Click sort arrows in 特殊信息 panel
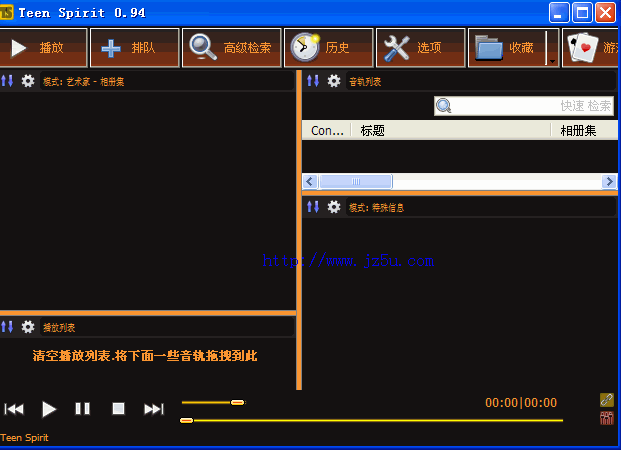The height and width of the screenshot is (450, 621). tap(313, 206)
